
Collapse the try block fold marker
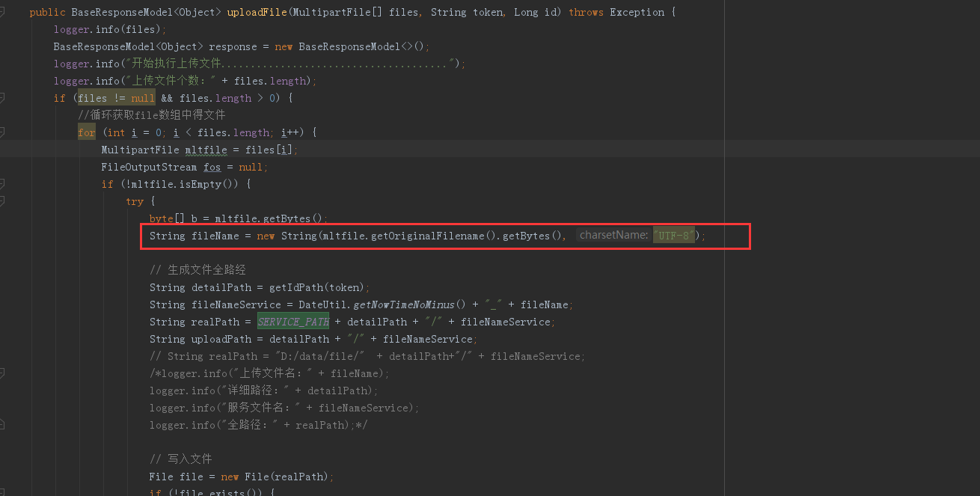[2, 201]
